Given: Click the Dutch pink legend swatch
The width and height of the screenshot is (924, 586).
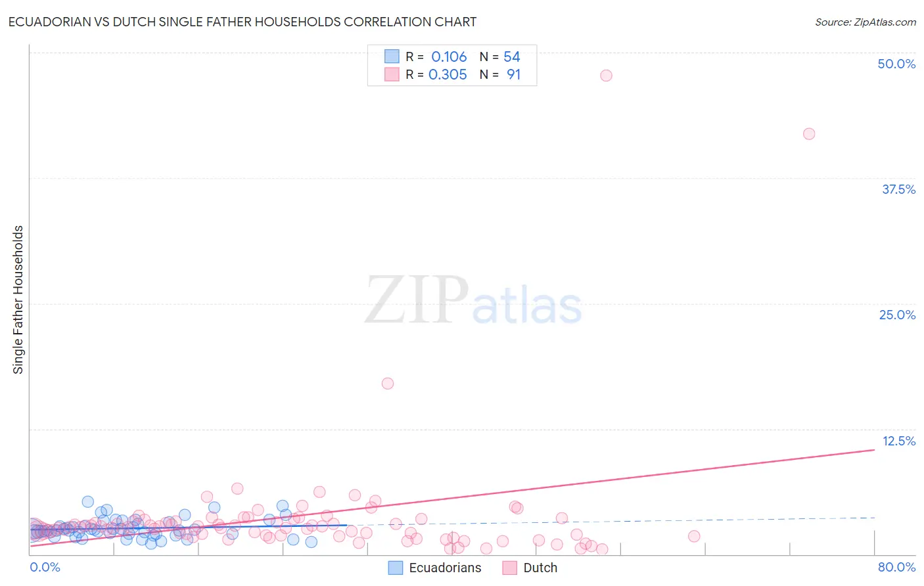Looking at the screenshot, I should [x=509, y=568].
